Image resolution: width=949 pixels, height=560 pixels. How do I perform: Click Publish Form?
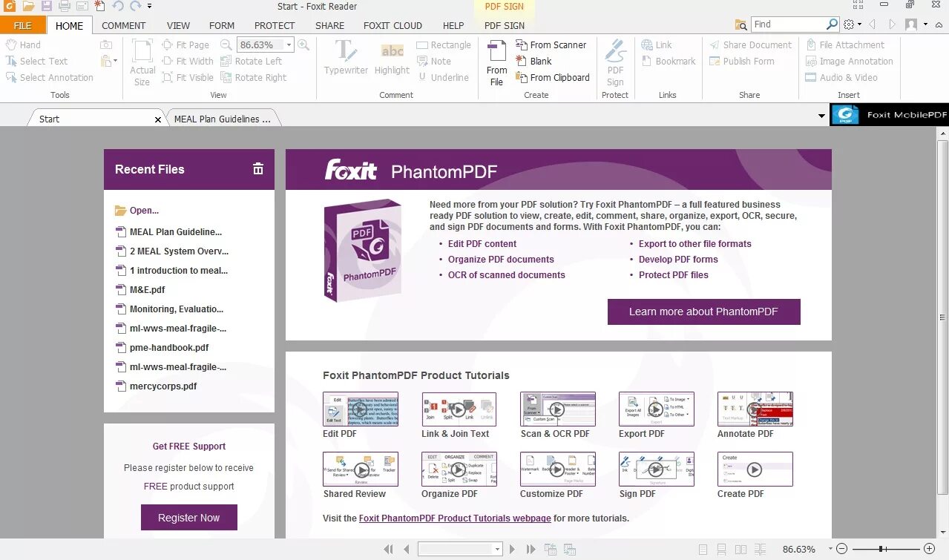click(x=741, y=61)
